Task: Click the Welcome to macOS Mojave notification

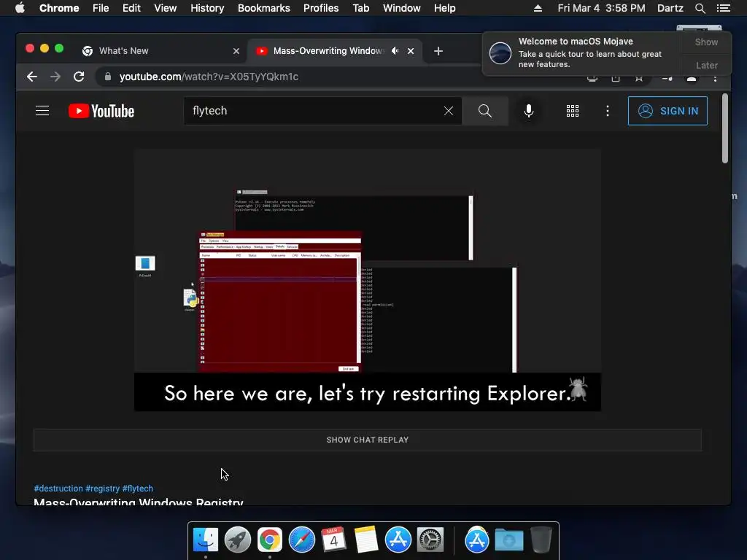Action: coord(582,52)
